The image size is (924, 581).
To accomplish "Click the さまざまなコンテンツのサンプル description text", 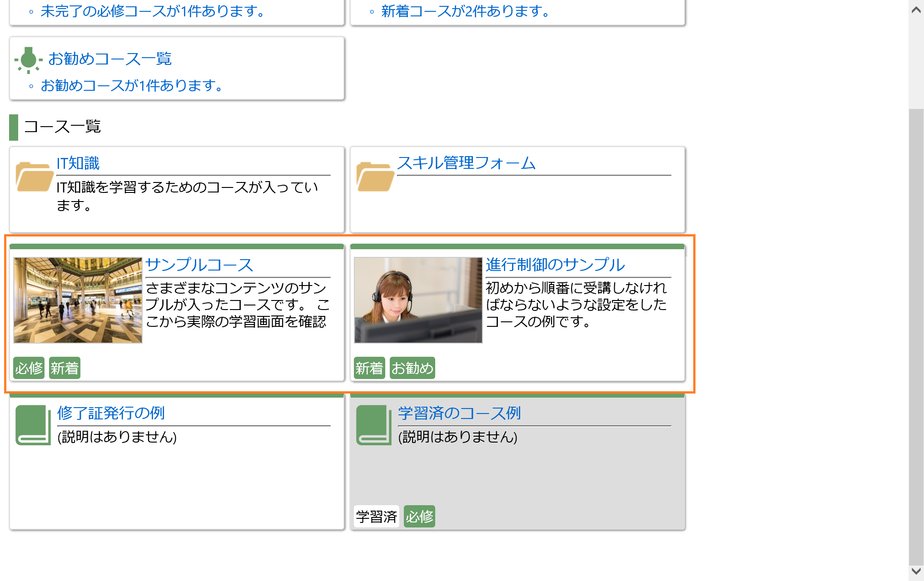I will coord(238,305).
